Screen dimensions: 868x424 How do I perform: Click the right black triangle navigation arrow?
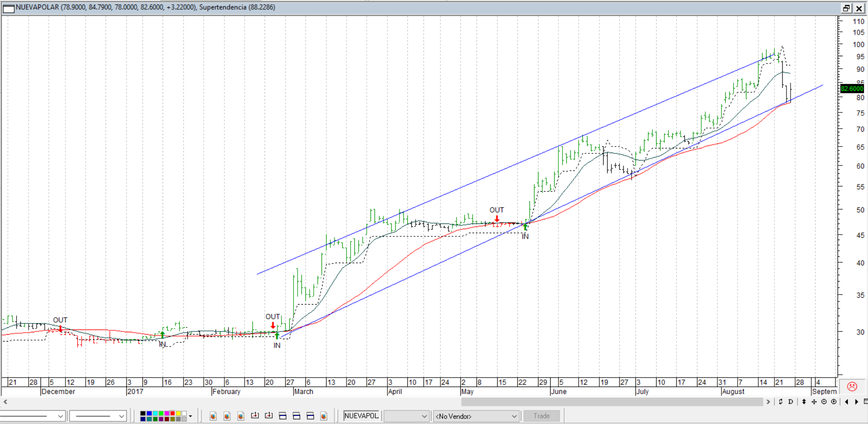coord(856,401)
